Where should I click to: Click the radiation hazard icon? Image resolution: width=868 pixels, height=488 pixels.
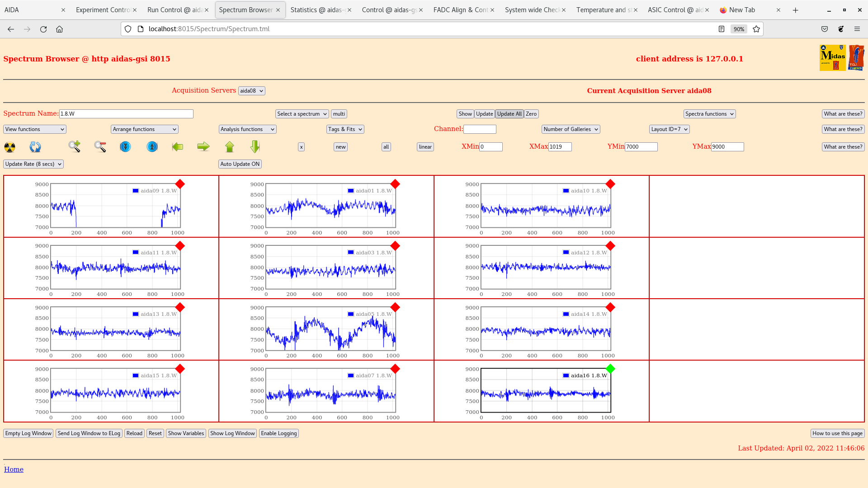click(x=9, y=147)
